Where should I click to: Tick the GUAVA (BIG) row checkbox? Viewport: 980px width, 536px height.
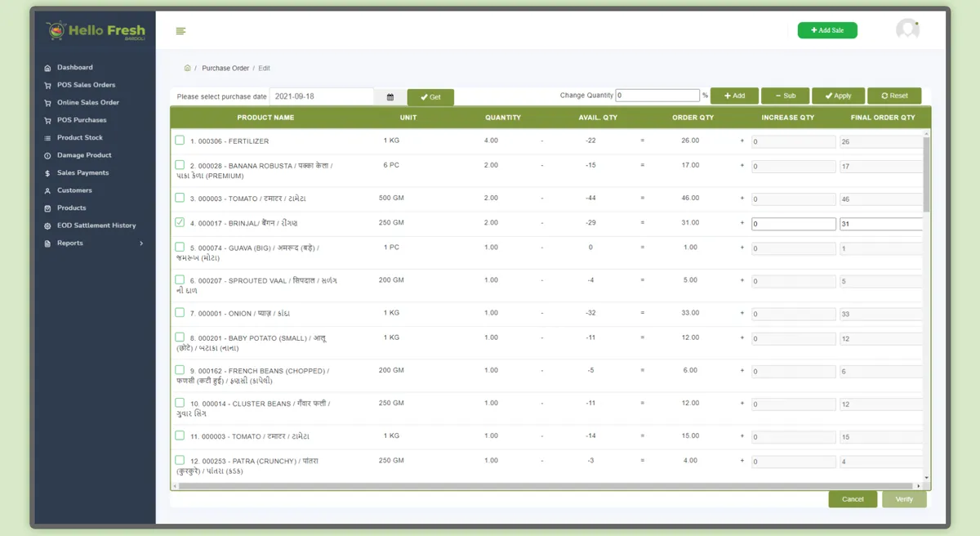pyautogui.click(x=180, y=247)
